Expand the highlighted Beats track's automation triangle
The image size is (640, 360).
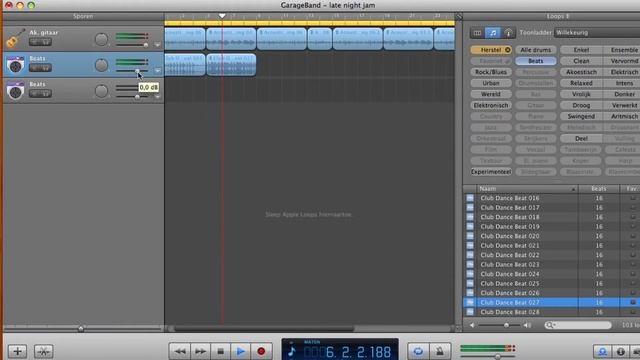click(x=158, y=71)
